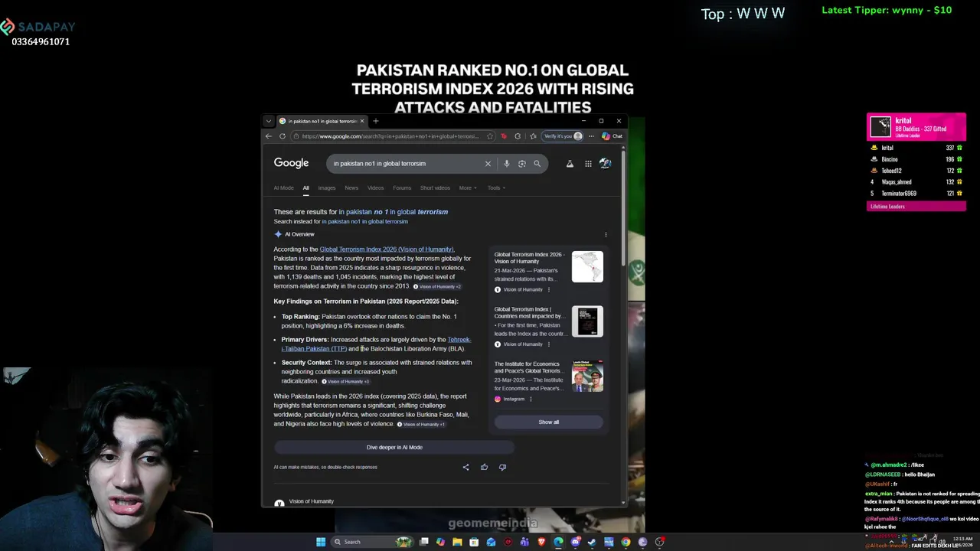This screenshot has width=980, height=551.
Task: Open a new browser tab with plus button
Action: tap(375, 121)
